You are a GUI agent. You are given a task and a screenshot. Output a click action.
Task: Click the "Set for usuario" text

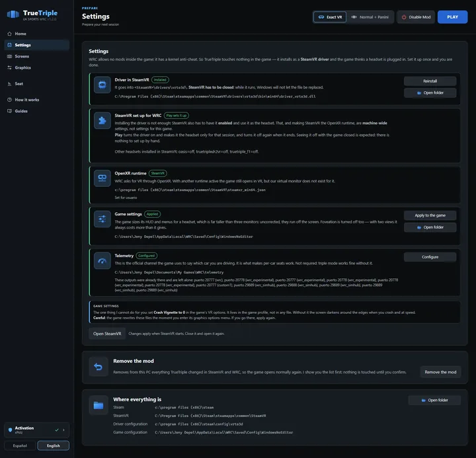click(x=126, y=198)
